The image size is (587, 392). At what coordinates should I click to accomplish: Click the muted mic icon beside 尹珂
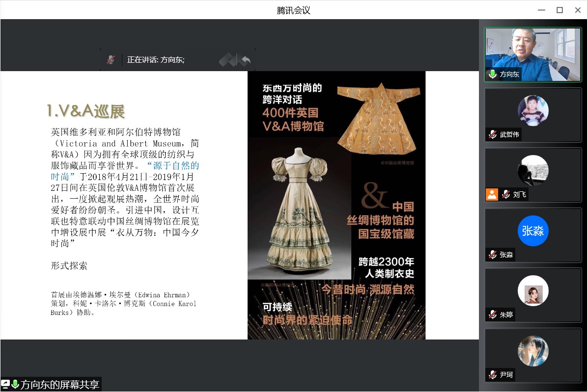point(492,375)
